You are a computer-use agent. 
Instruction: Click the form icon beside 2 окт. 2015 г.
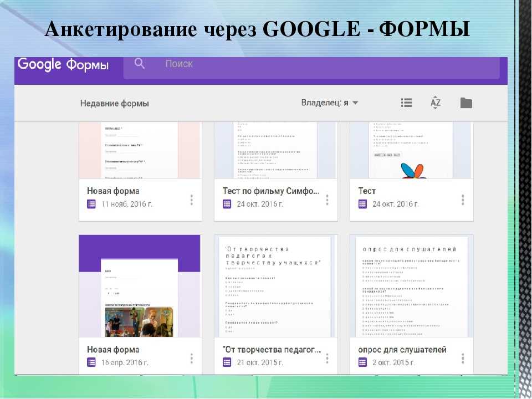point(362,362)
